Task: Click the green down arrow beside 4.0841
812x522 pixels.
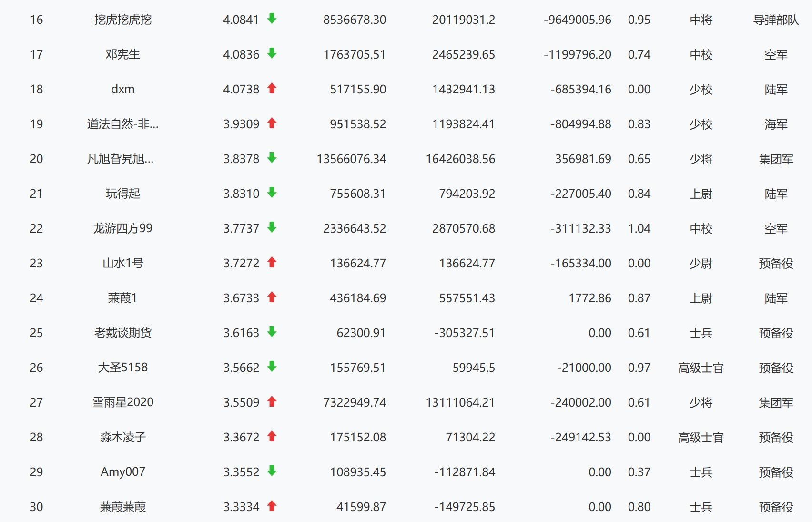Action: (272, 19)
